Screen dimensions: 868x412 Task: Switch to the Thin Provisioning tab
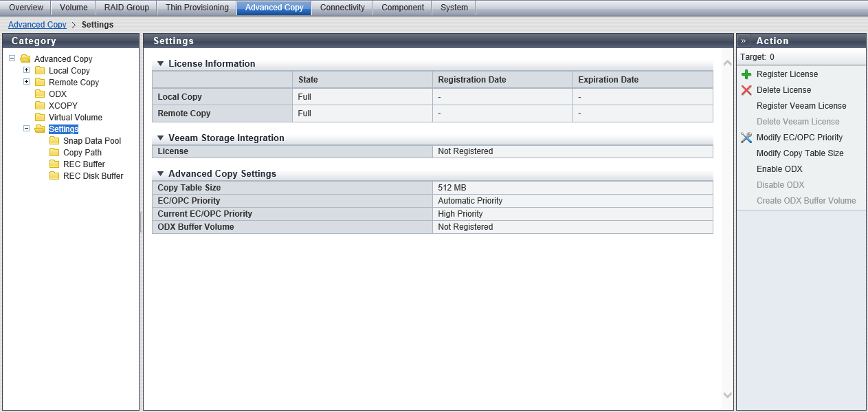coord(197,8)
